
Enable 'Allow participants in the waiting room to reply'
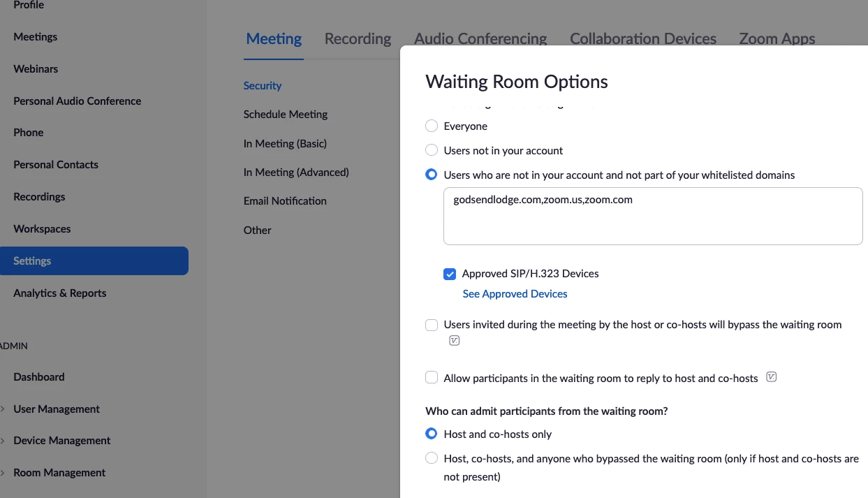432,378
